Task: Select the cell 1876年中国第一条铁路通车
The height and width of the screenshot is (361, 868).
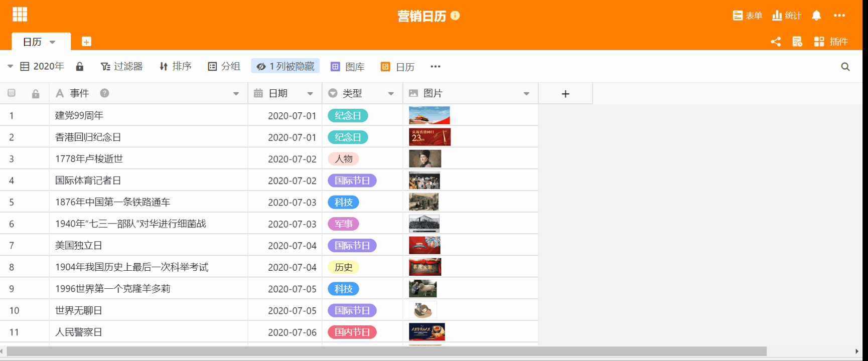Action: (x=149, y=202)
